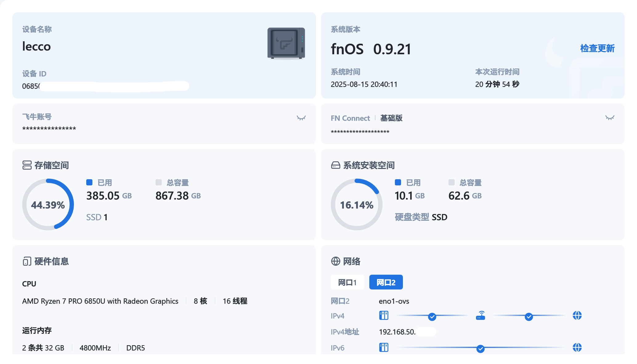Click the first IPv4 connection checkmark

coord(432,317)
